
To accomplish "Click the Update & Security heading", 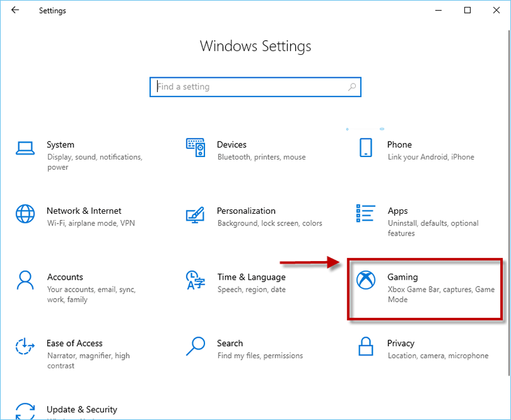I will 82,410.
